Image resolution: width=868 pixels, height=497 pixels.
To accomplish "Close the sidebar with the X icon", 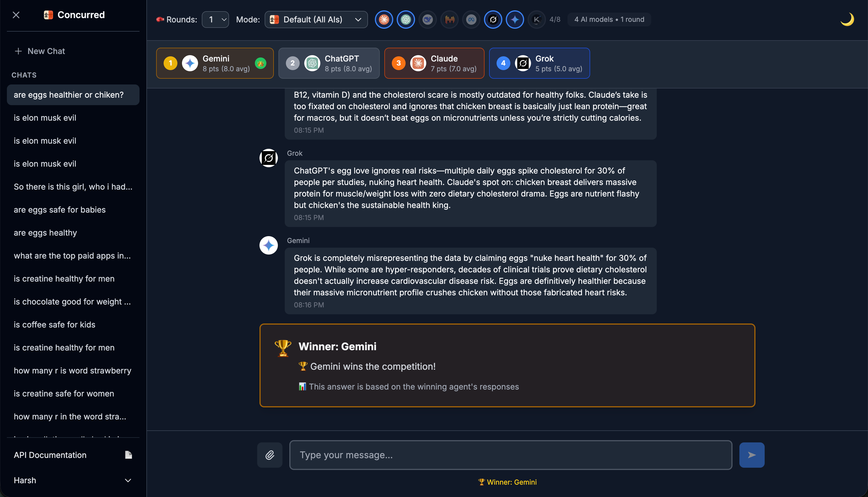I will click(16, 15).
